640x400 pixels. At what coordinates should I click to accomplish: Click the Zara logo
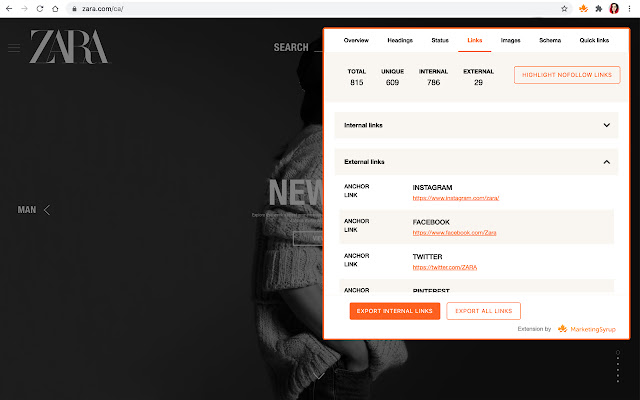pyautogui.click(x=69, y=47)
